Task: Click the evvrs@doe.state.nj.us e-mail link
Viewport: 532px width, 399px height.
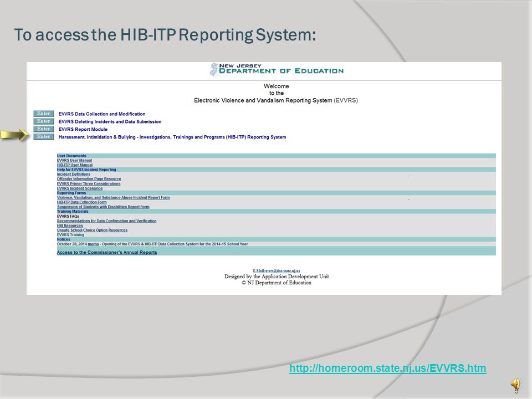Action: pos(277,271)
